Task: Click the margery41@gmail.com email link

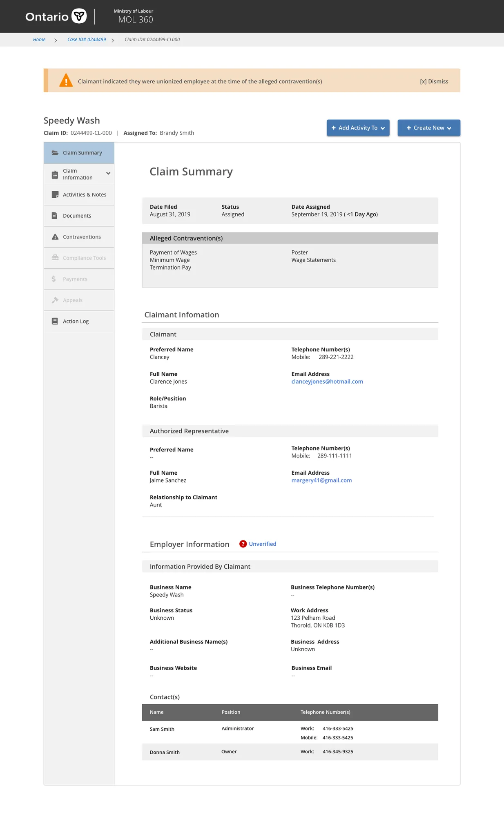Action: tap(321, 480)
